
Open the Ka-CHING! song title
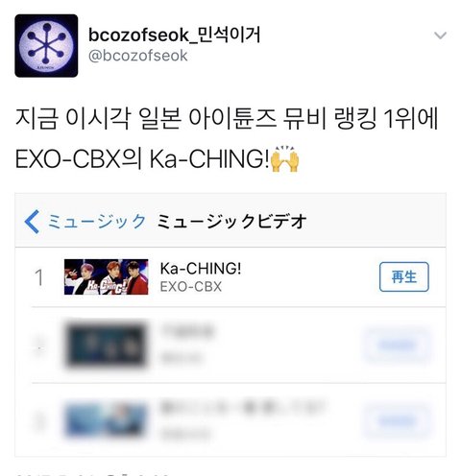pyautogui.click(x=201, y=269)
